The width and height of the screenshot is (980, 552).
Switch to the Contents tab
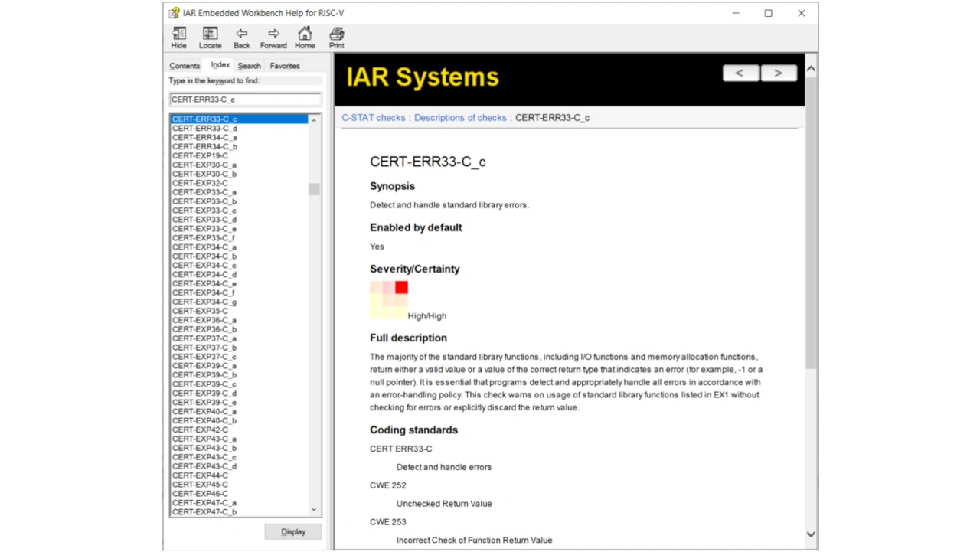185,66
